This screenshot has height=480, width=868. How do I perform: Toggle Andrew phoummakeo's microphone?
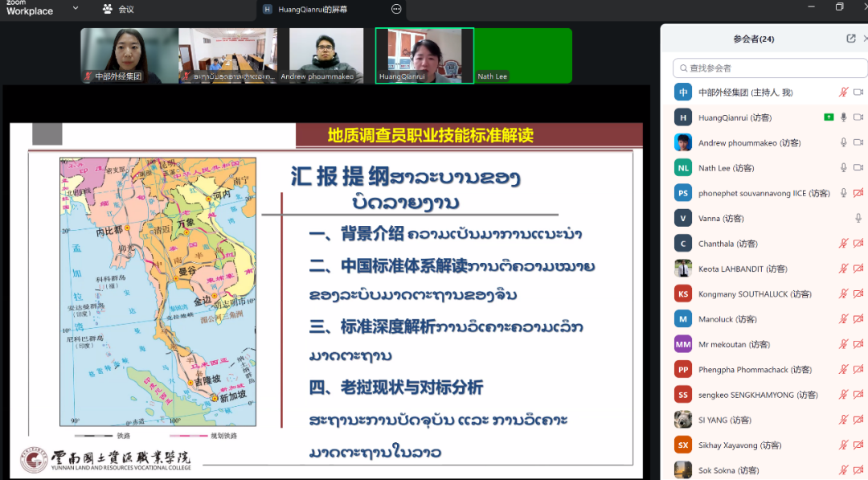pos(843,142)
